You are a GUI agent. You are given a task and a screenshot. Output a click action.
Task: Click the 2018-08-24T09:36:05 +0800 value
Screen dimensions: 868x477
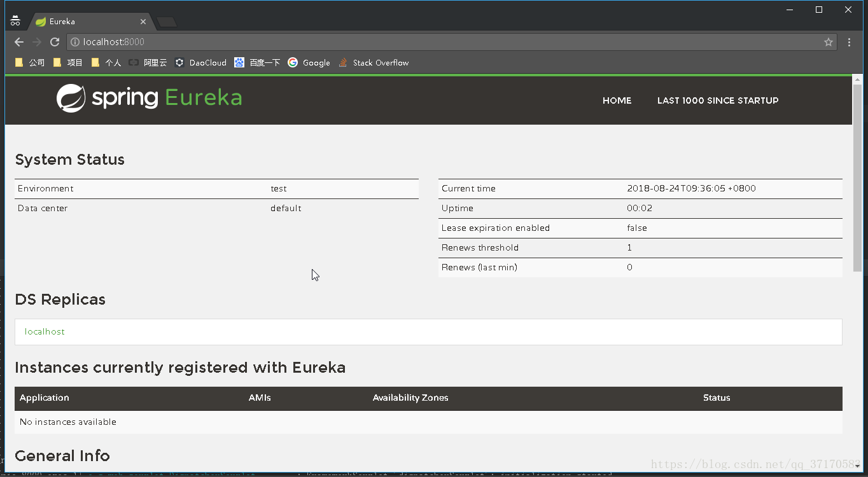pos(691,188)
